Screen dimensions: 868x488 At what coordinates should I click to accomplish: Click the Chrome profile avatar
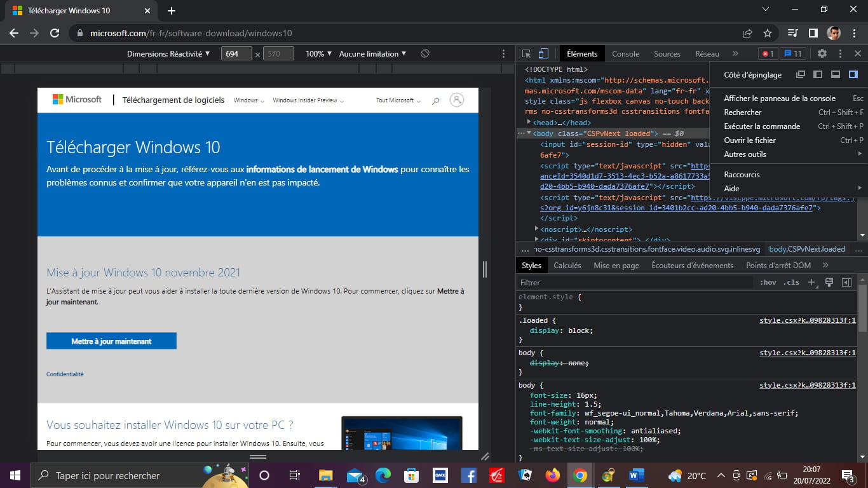tap(834, 33)
